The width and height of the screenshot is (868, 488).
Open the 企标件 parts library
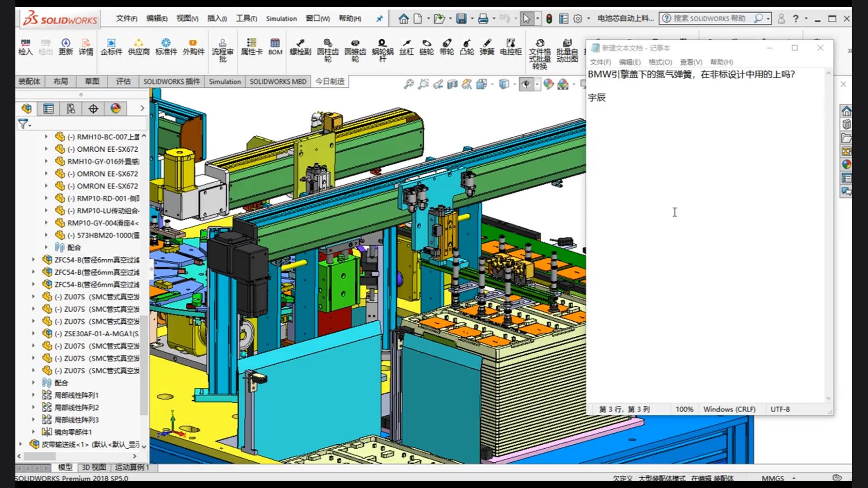pyautogui.click(x=111, y=47)
